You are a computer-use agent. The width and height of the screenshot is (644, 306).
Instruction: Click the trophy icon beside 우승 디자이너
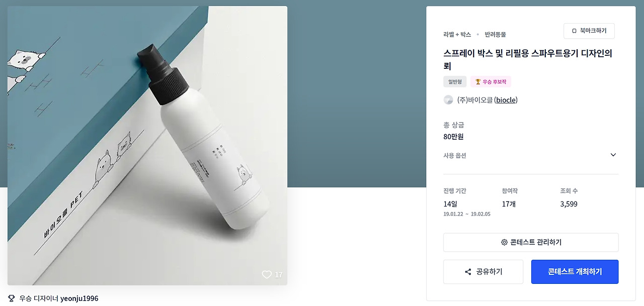coord(12,298)
